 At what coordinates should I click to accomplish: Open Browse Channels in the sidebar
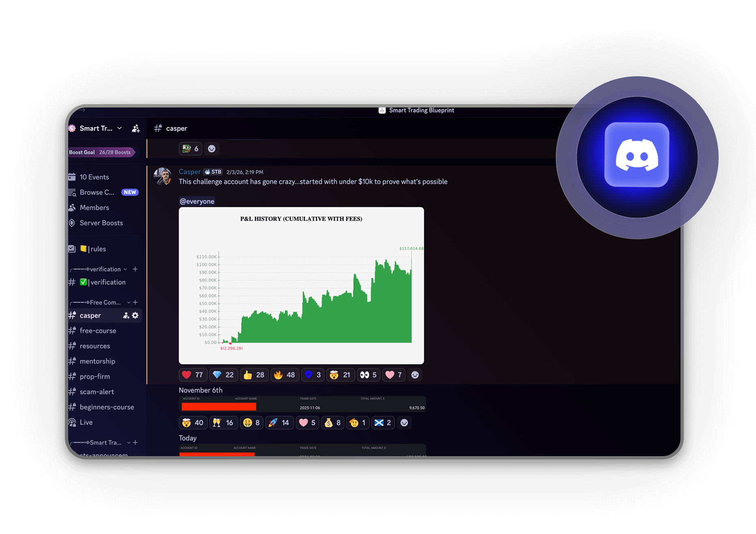pos(104,192)
